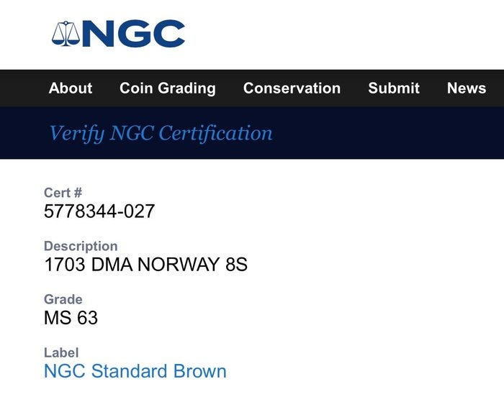This screenshot has height=420, width=504.
Task: Click the Grade field label
Action: pos(63,299)
